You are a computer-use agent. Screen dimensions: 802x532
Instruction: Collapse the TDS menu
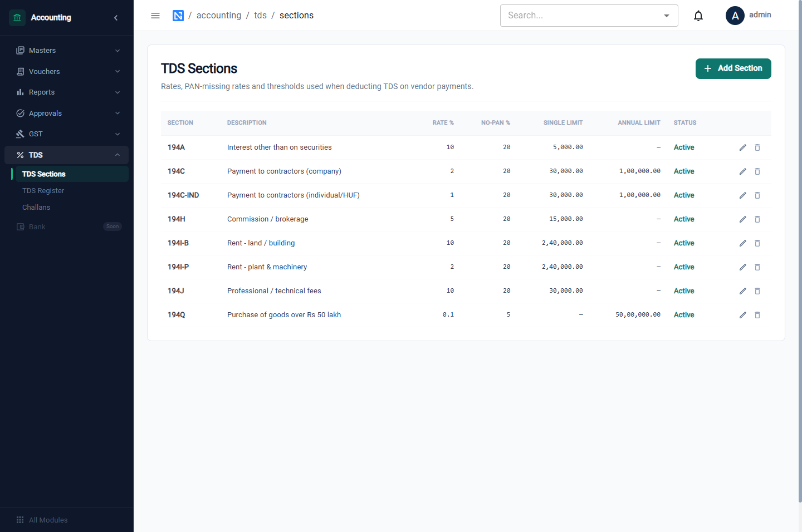pyautogui.click(x=67, y=155)
